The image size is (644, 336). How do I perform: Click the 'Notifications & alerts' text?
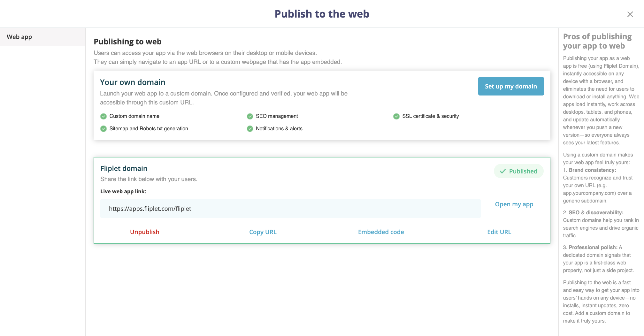click(279, 129)
